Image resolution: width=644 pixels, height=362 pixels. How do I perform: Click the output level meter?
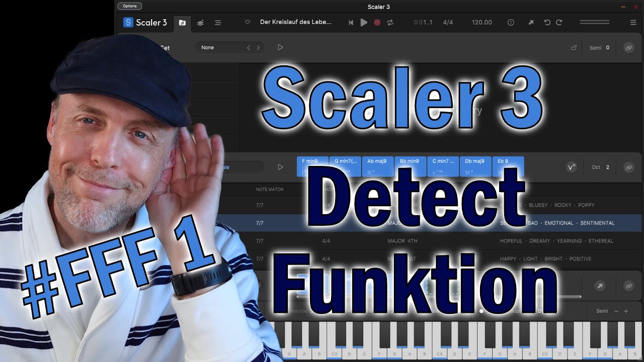(594, 23)
